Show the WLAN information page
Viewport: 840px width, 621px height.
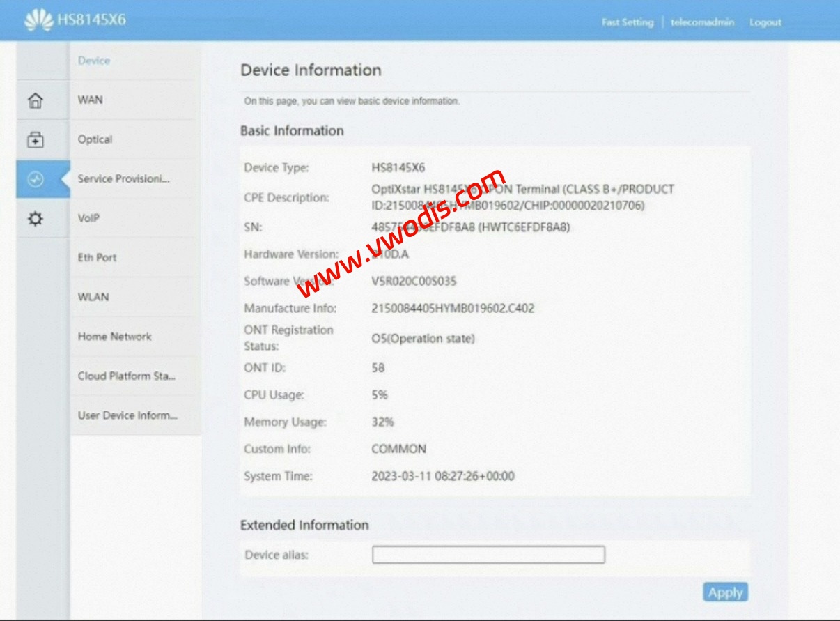tap(93, 297)
